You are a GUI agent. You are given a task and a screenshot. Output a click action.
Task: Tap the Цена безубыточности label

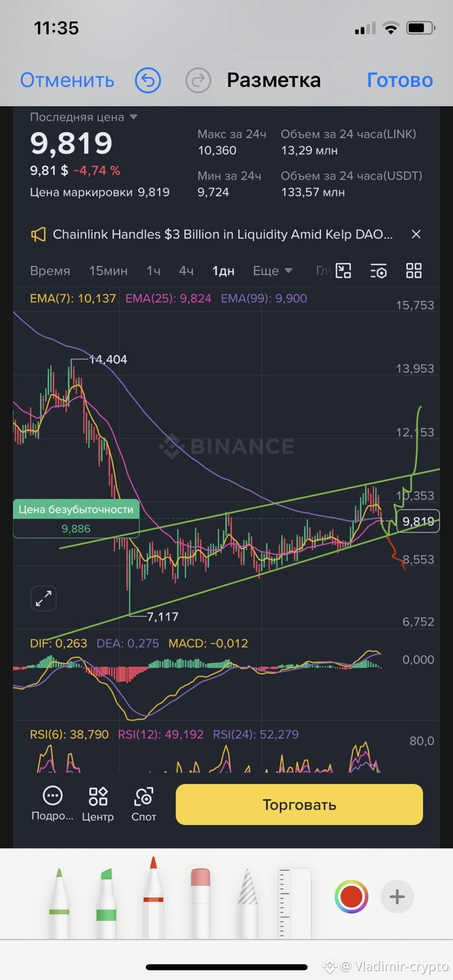(76, 509)
